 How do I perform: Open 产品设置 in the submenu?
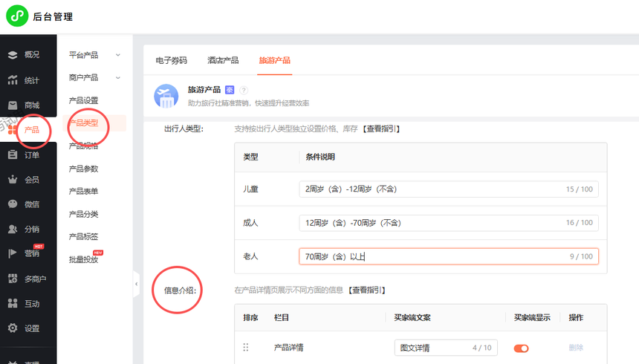[x=83, y=100]
